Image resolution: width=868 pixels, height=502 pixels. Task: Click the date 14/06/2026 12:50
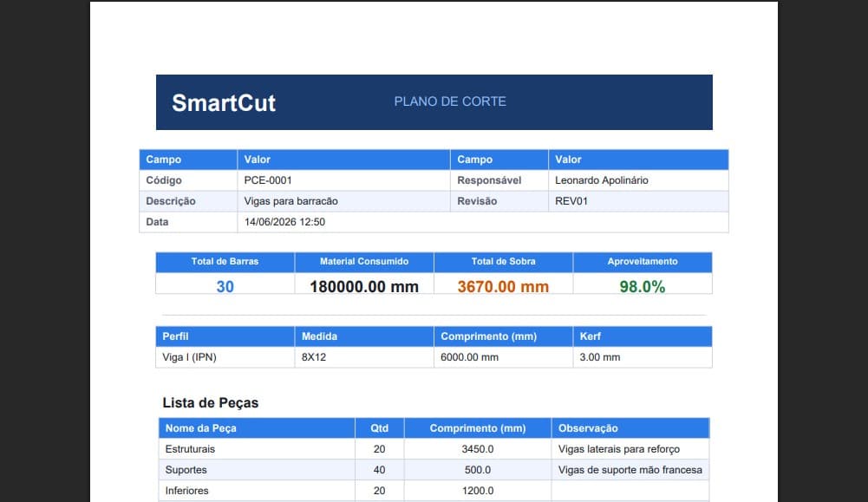(284, 222)
